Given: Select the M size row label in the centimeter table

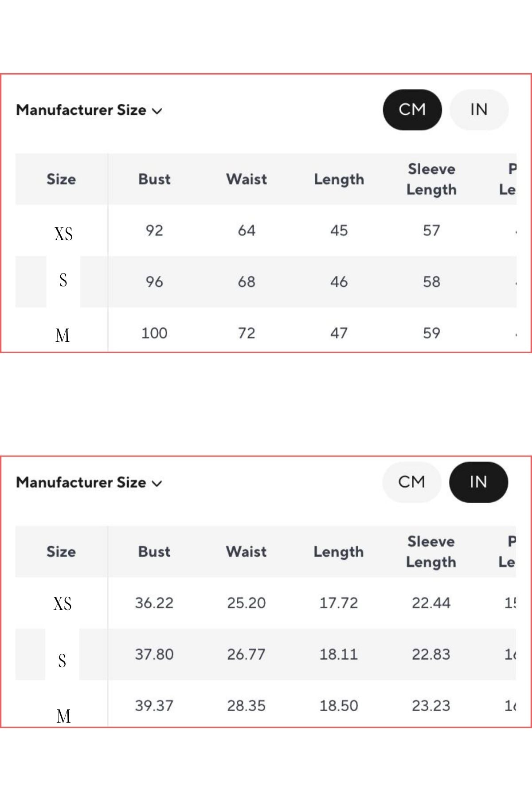Looking at the screenshot, I should coord(63,335).
